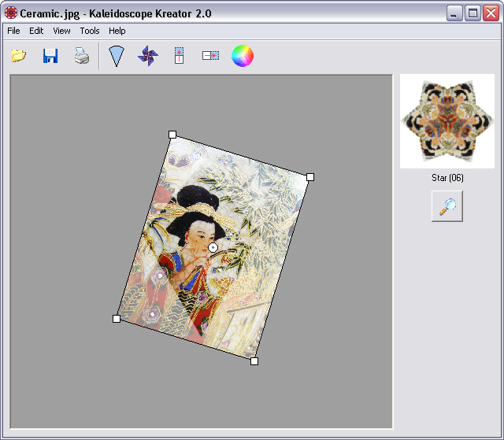The height and width of the screenshot is (440, 504).
Task: Click the bottom corner handle of the image
Action: pyautogui.click(x=254, y=361)
